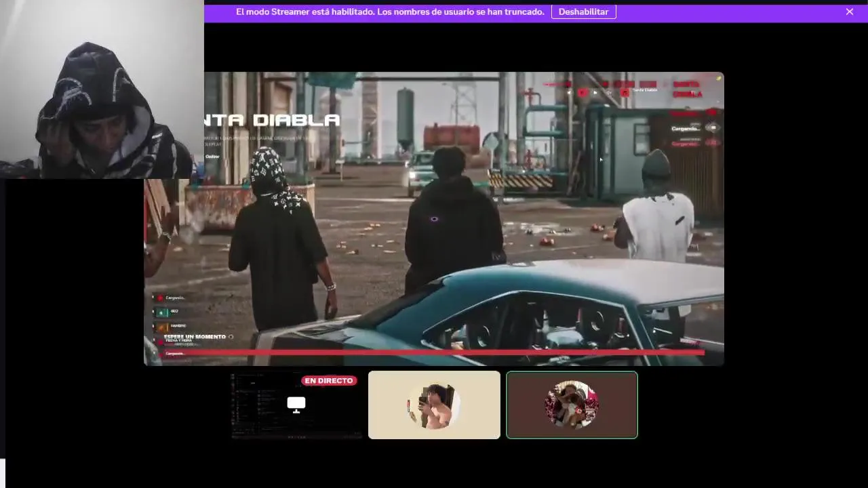Click the monitor icon on the live stream tile
This screenshot has height=488, width=868.
coord(296,405)
